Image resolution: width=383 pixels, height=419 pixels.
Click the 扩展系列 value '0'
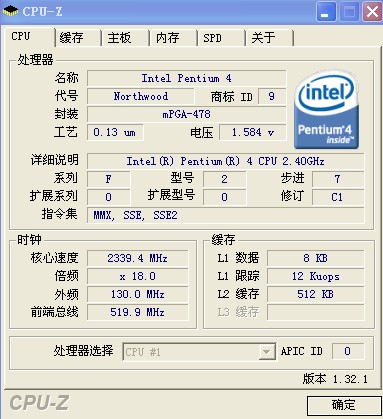point(109,197)
